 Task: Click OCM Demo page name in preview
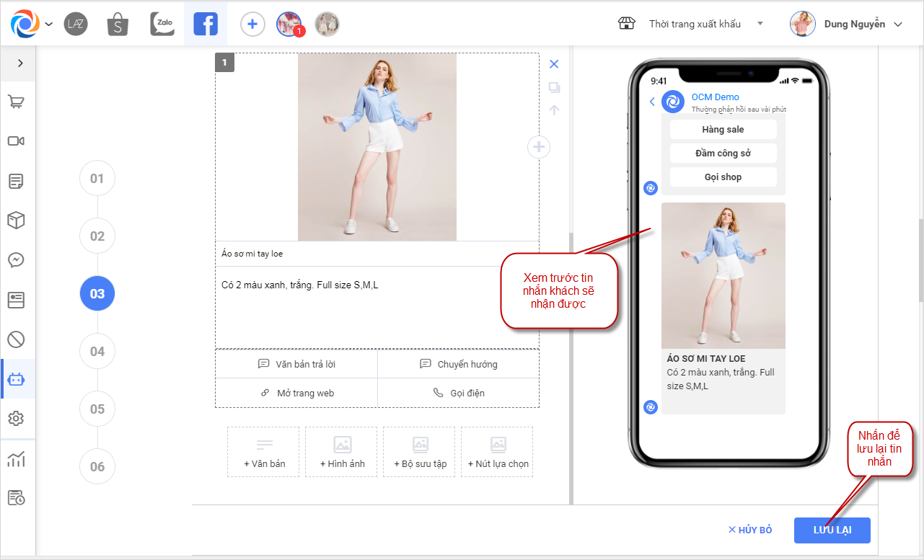click(716, 97)
